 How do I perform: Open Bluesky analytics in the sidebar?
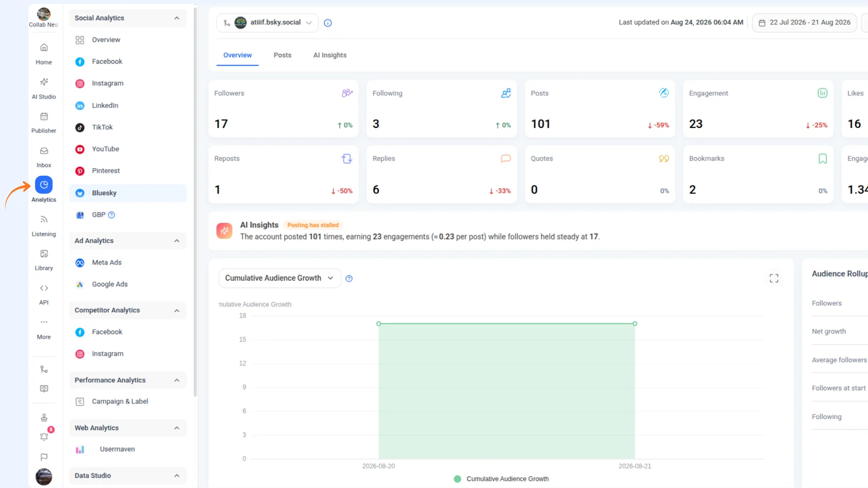[x=128, y=193]
